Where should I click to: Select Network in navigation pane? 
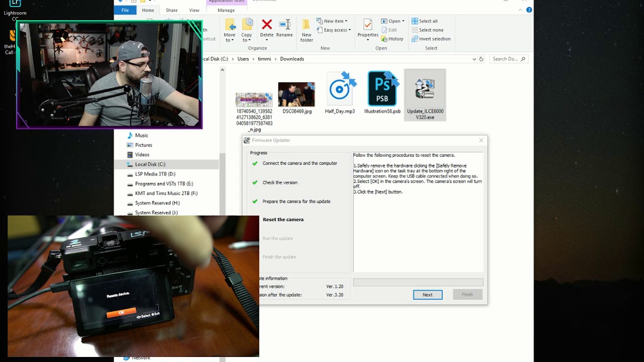tap(141, 358)
